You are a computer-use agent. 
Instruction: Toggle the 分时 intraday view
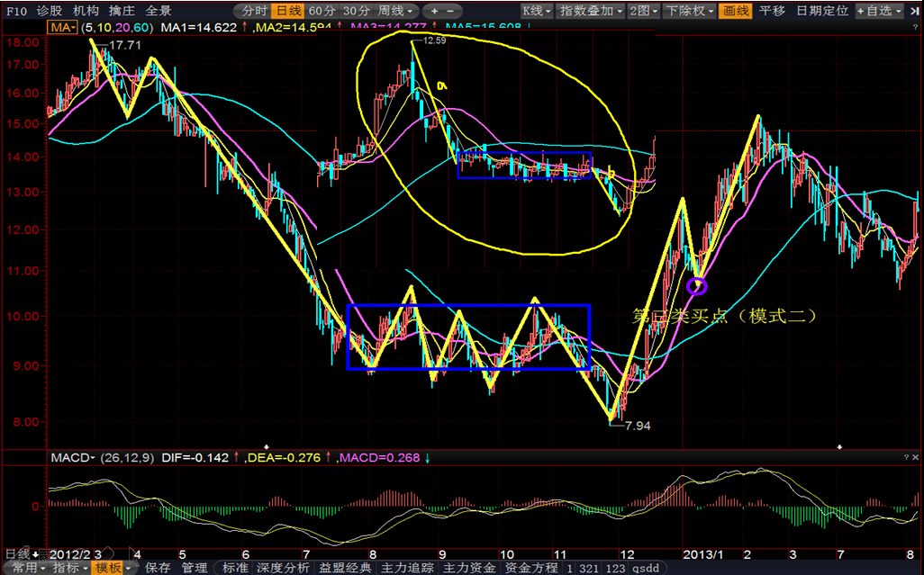(x=254, y=11)
